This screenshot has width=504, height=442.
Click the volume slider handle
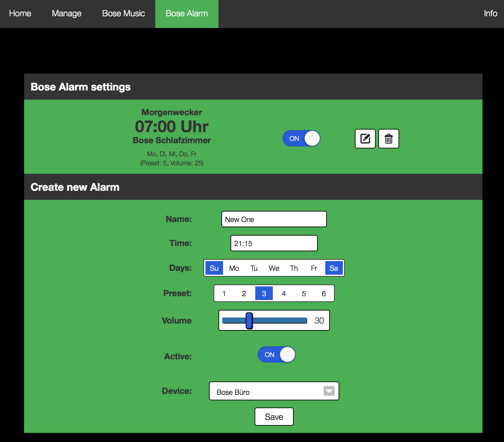click(249, 321)
